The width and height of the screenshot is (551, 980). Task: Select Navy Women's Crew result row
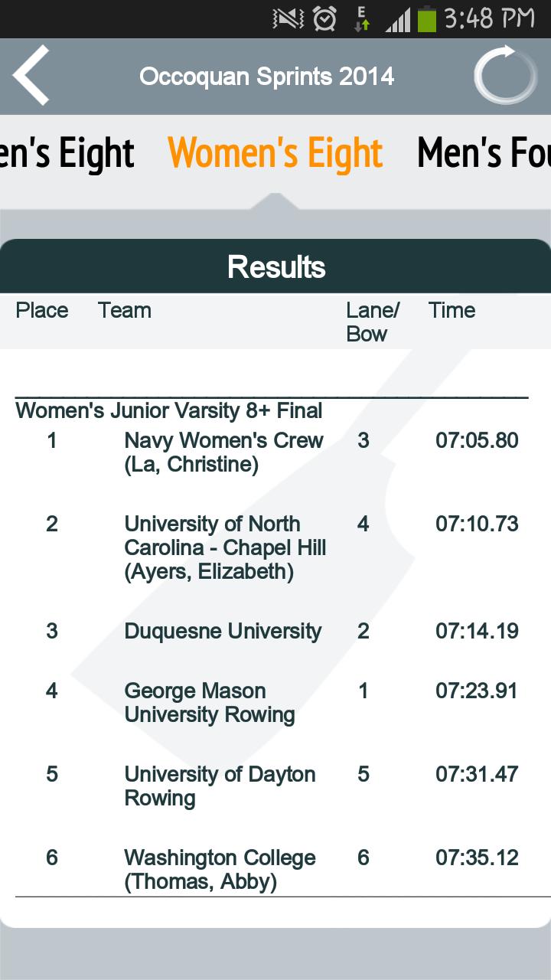point(223,452)
